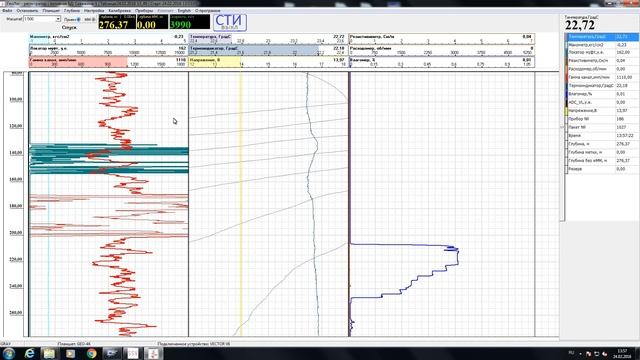Click the status bar text Подключенное устройство VECTOR-V6
Screen dimensions: 640x360
coord(193,344)
